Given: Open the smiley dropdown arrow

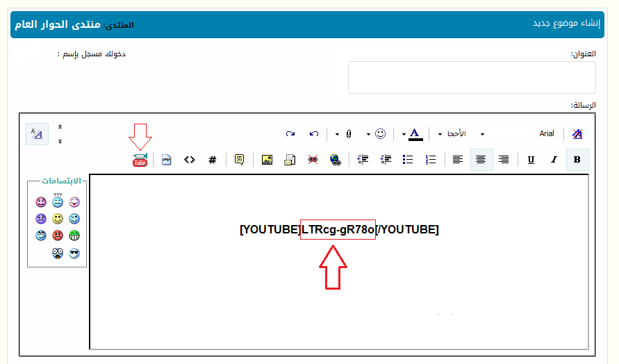Looking at the screenshot, I should (368, 134).
